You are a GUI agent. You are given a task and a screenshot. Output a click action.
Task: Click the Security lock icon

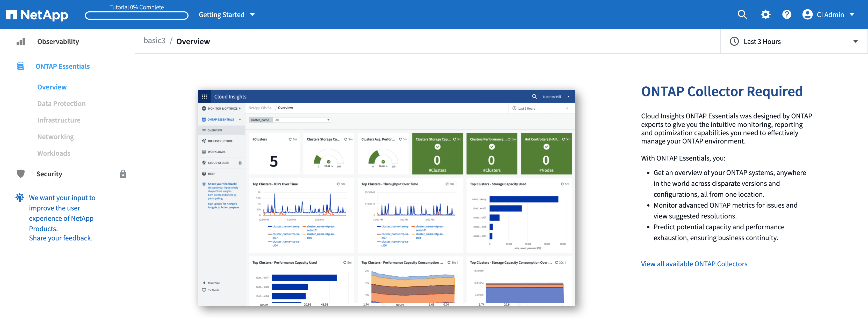click(123, 174)
